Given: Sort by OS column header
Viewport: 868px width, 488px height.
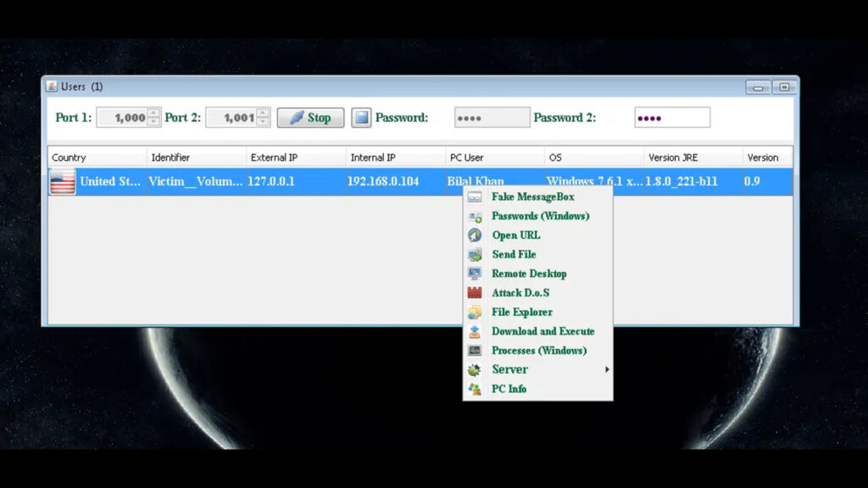Looking at the screenshot, I should (x=594, y=158).
